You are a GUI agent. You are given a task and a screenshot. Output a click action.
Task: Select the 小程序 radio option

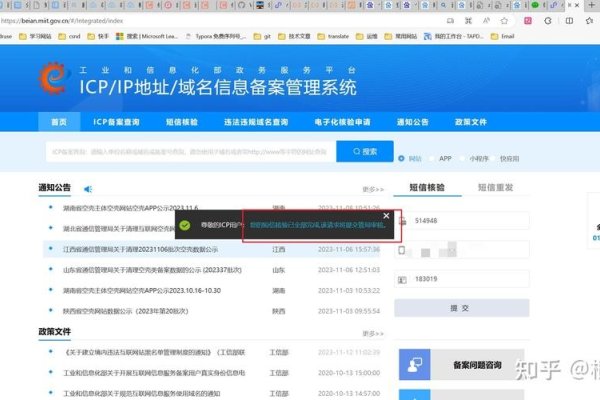(463, 158)
